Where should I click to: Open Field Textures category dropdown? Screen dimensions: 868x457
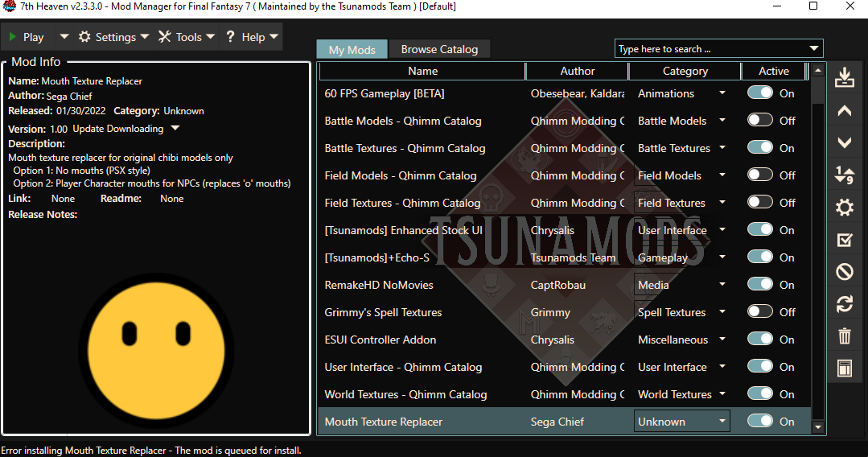722,203
